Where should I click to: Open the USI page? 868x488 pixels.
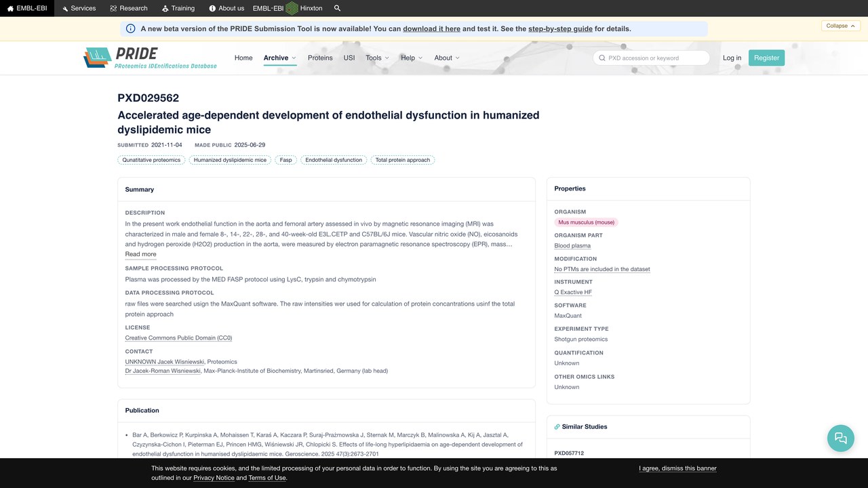(349, 58)
